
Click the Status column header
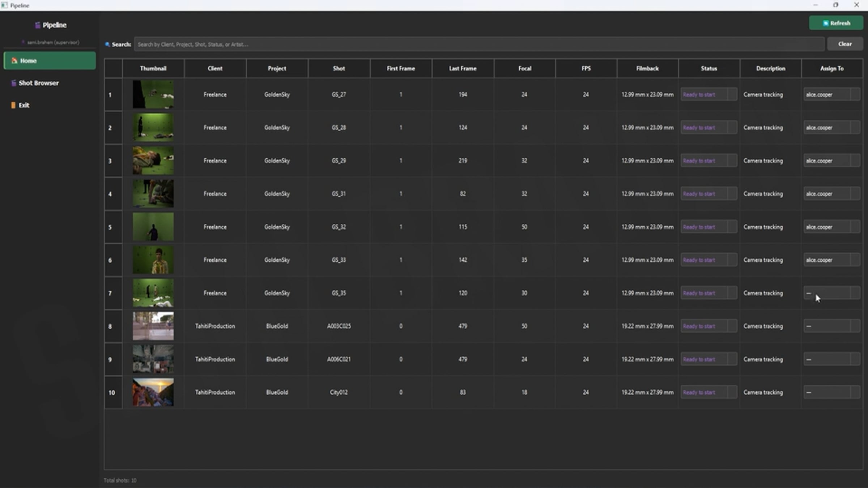(x=709, y=68)
